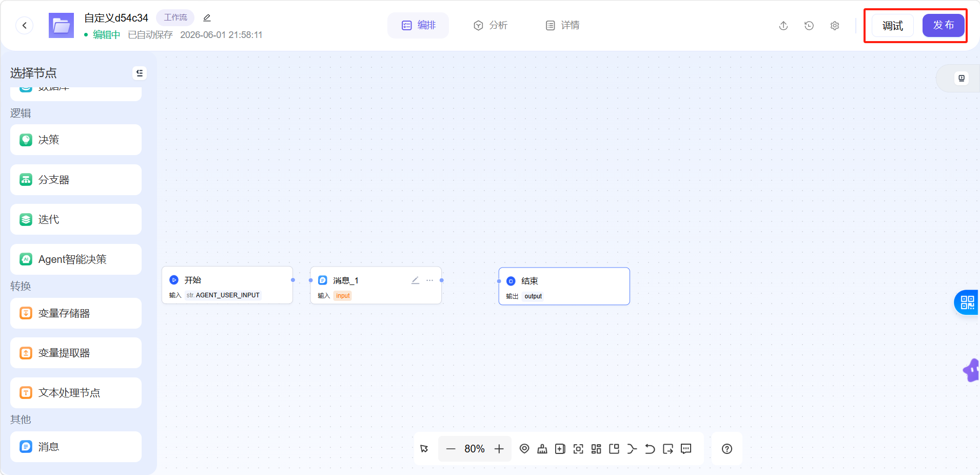Click the connection line style icon
This screenshot has width=980, height=475.
pyautogui.click(x=632, y=449)
